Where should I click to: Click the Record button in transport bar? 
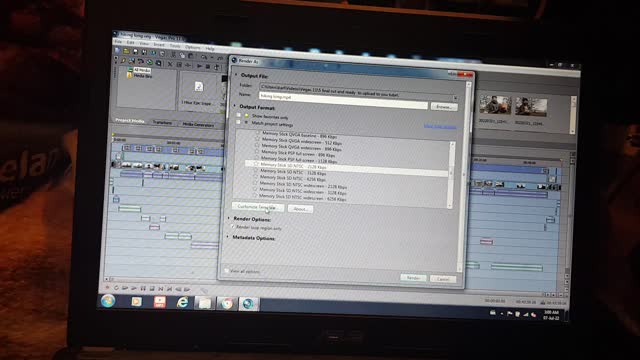click(x=108, y=288)
